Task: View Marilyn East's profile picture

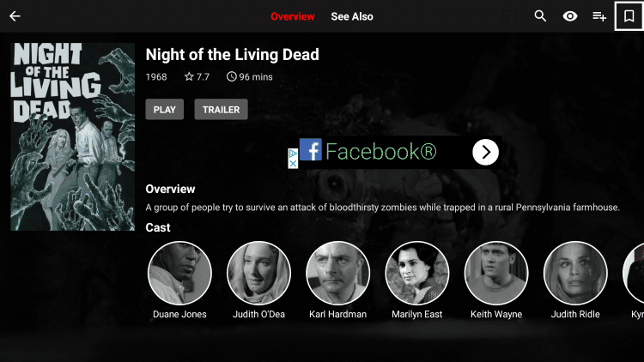Action: click(416, 273)
